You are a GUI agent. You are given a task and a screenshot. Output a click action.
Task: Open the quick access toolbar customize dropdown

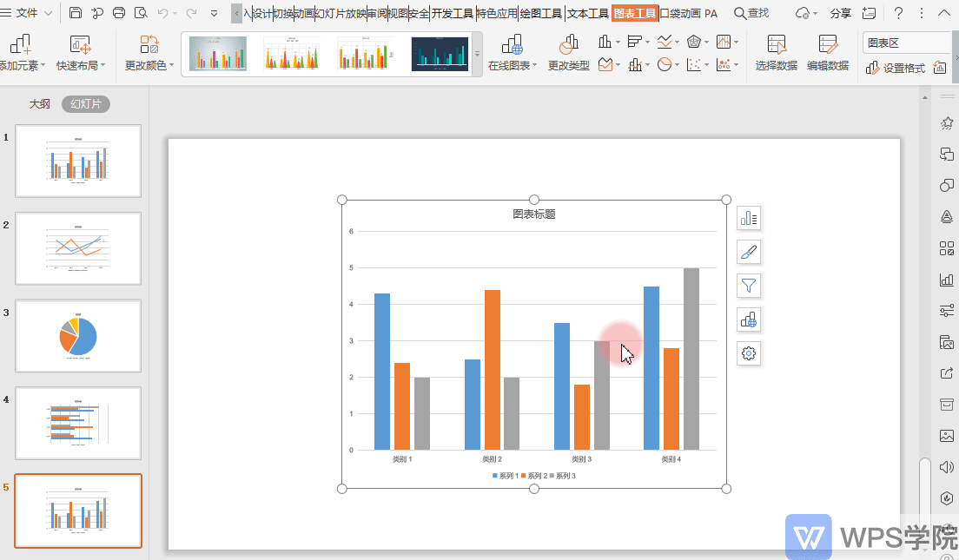pos(214,13)
